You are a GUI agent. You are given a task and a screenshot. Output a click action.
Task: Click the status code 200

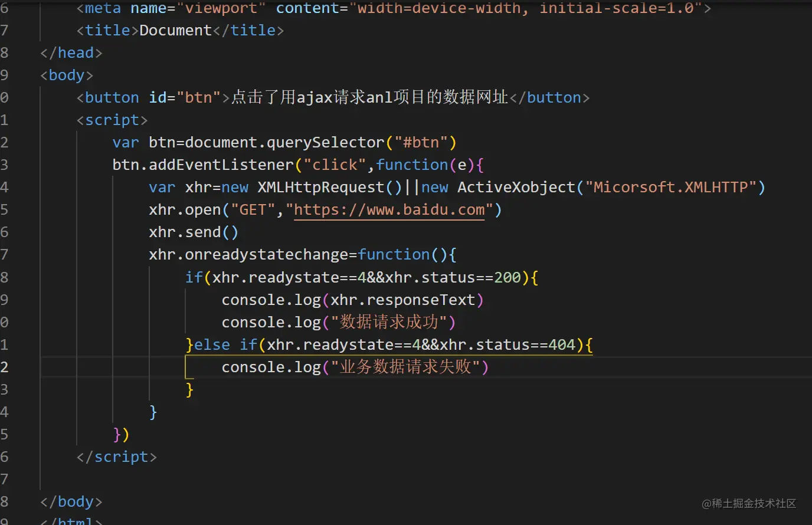508,277
